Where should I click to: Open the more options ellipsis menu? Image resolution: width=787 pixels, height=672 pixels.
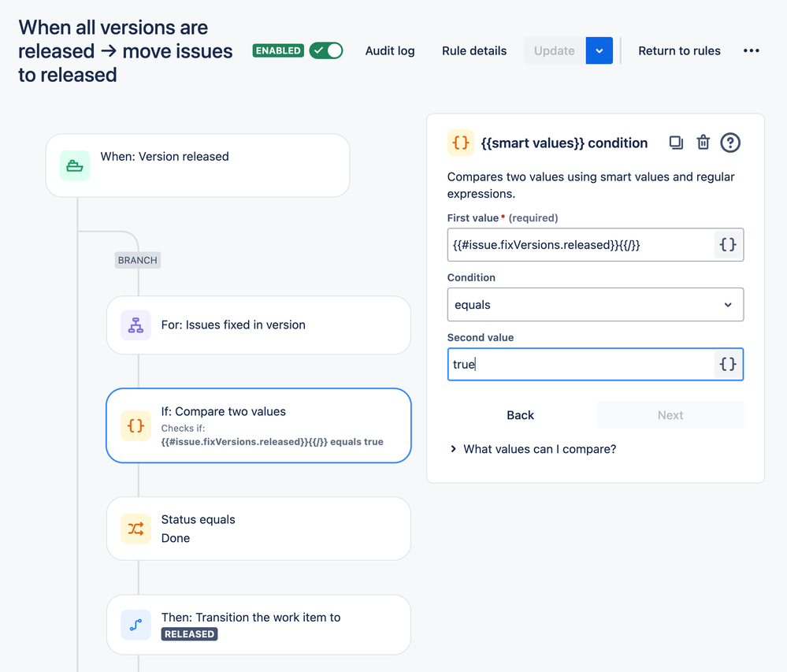752,50
